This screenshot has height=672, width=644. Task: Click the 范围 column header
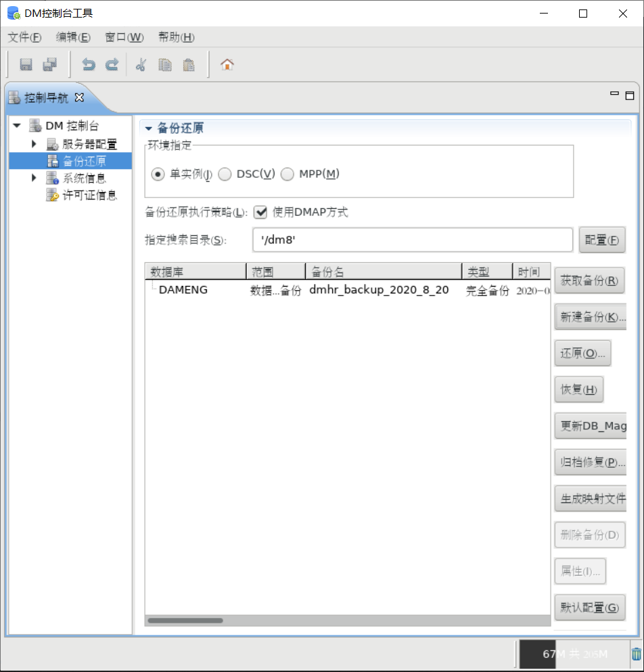(x=276, y=272)
